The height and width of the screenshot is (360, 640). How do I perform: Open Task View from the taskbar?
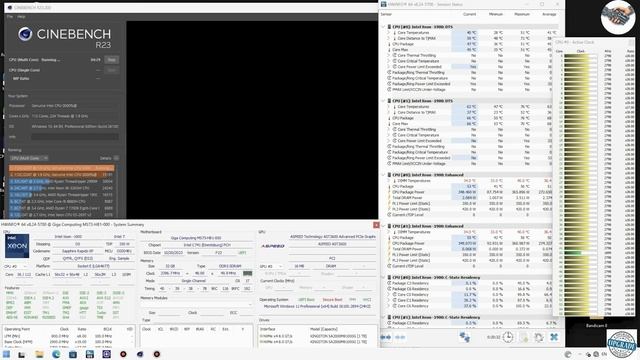click(x=22, y=354)
